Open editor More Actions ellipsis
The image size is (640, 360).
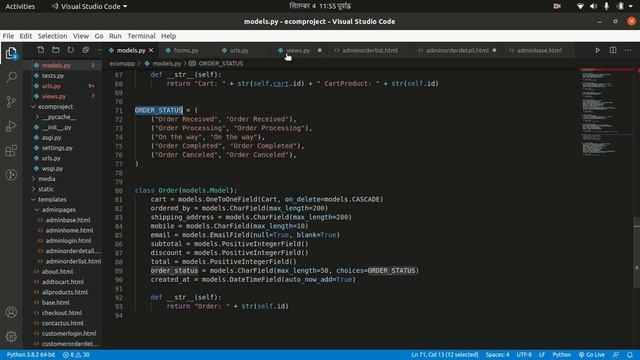click(x=628, y=50)
